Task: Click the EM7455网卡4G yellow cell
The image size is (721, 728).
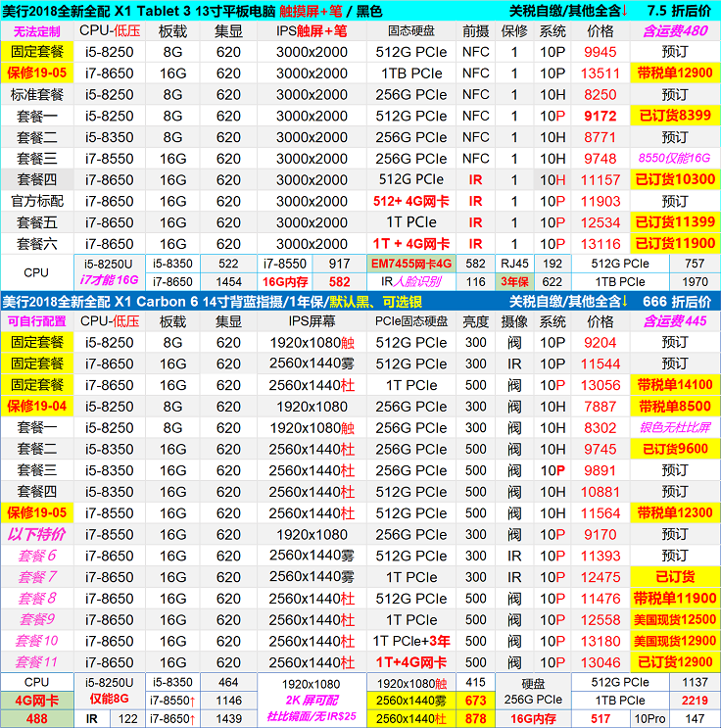Action: pyautogui.click(x=411, y=264)
